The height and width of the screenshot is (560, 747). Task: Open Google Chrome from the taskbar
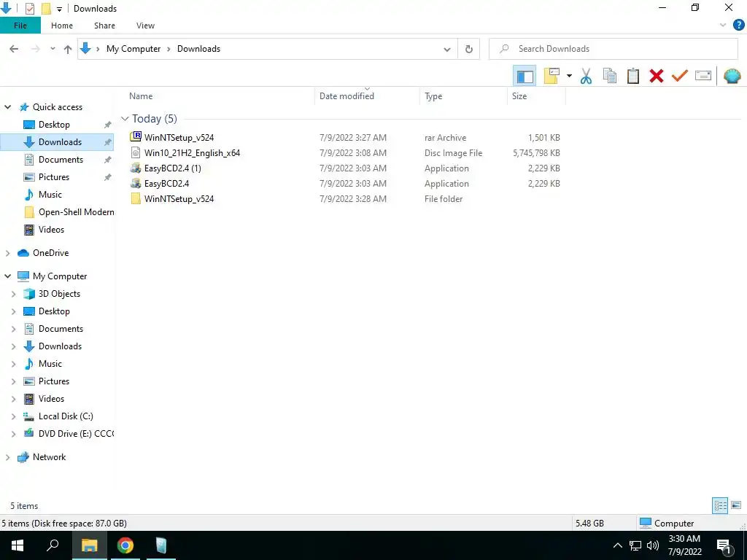tap(125, 545)
